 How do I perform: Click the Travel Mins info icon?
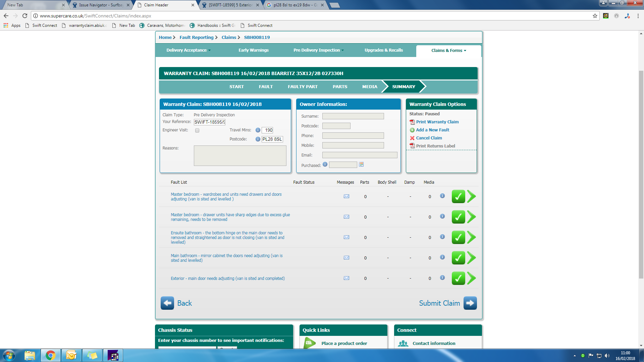point(258,130)
